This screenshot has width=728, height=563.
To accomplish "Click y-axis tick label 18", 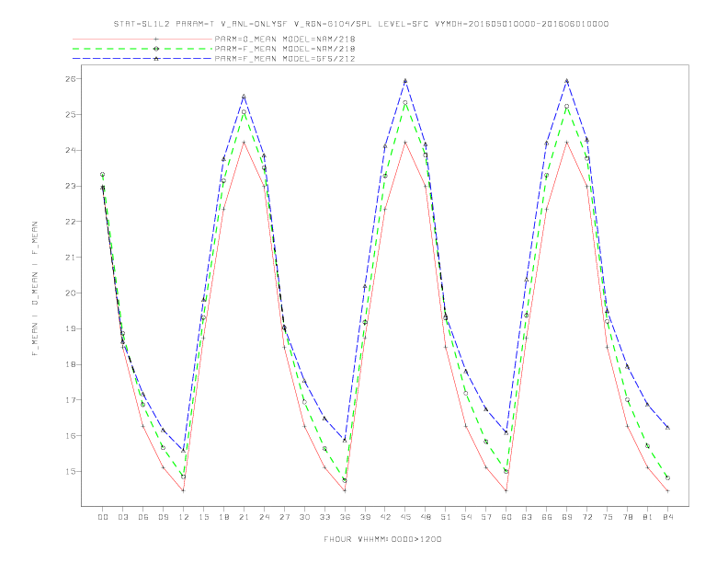I will 71,364.
